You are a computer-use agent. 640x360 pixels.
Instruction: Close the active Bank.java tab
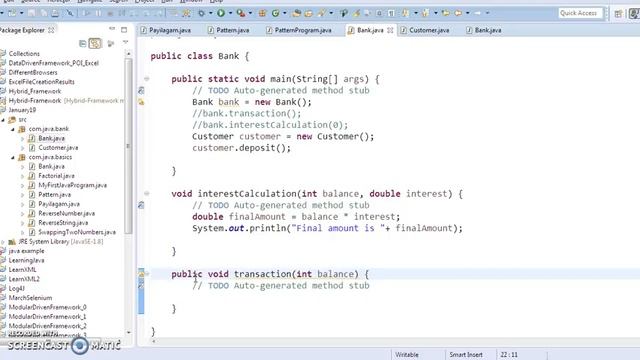pyautogui.click(x=390, y=30)
